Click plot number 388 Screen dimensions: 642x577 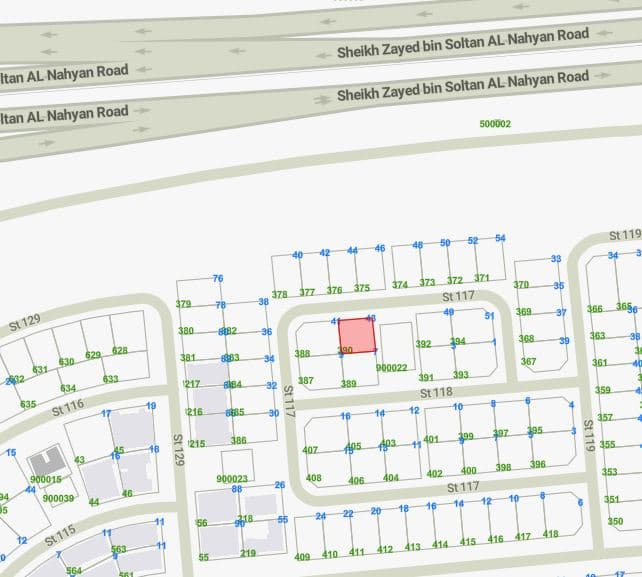coord(302,353)
